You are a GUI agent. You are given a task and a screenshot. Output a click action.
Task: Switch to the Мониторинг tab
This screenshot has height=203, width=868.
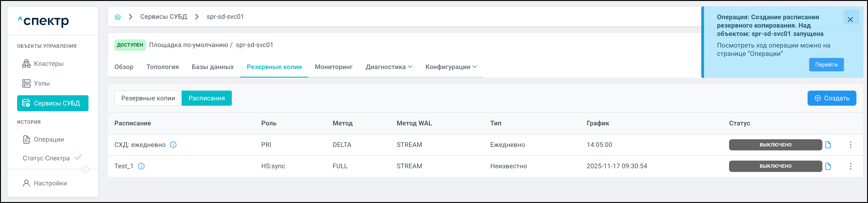[333, 67]
